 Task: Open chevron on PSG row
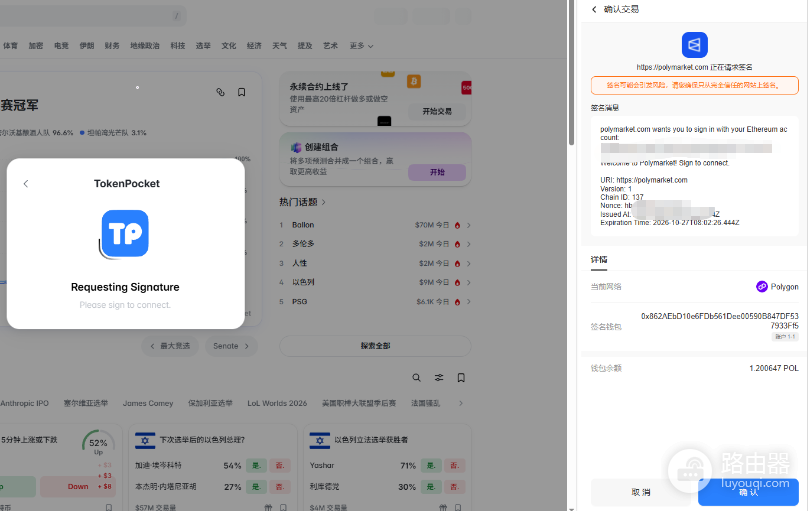[x=468, y=302]
